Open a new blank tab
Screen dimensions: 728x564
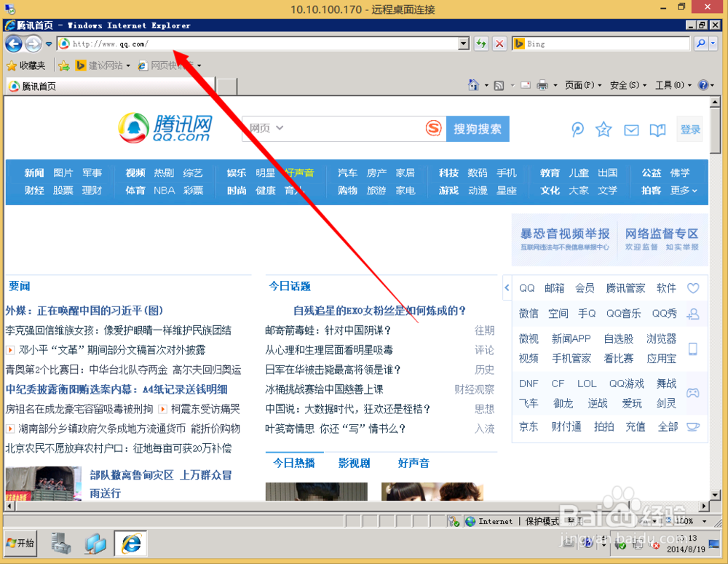226,87
